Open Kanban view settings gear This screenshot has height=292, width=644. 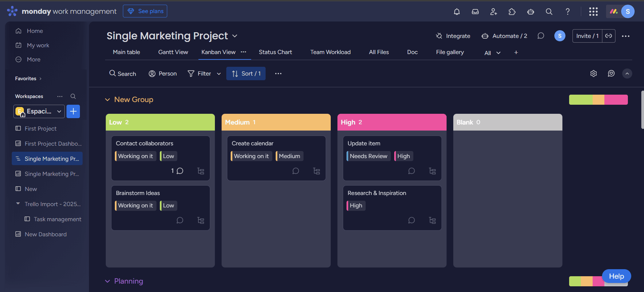594,74
